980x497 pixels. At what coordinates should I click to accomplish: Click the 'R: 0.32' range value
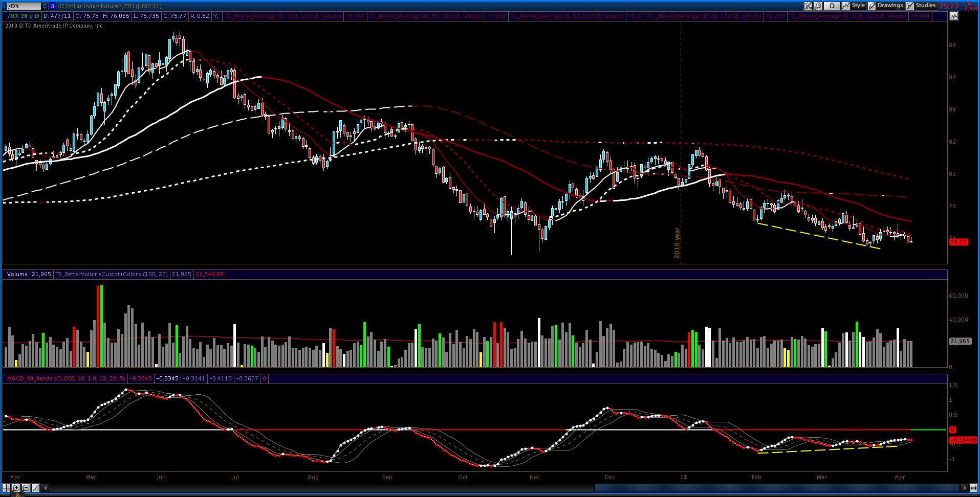(x=199, y=16)
